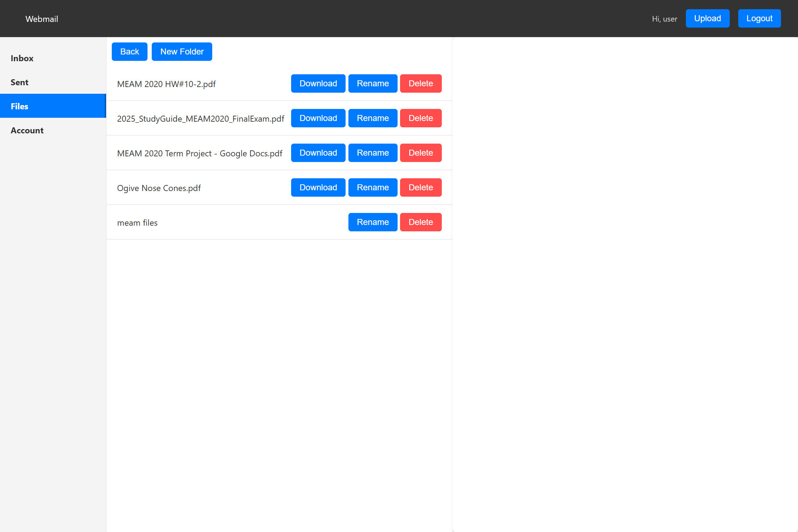Rename the meam files folder
This screenshot has height=532, width=798.
(372, 222)
